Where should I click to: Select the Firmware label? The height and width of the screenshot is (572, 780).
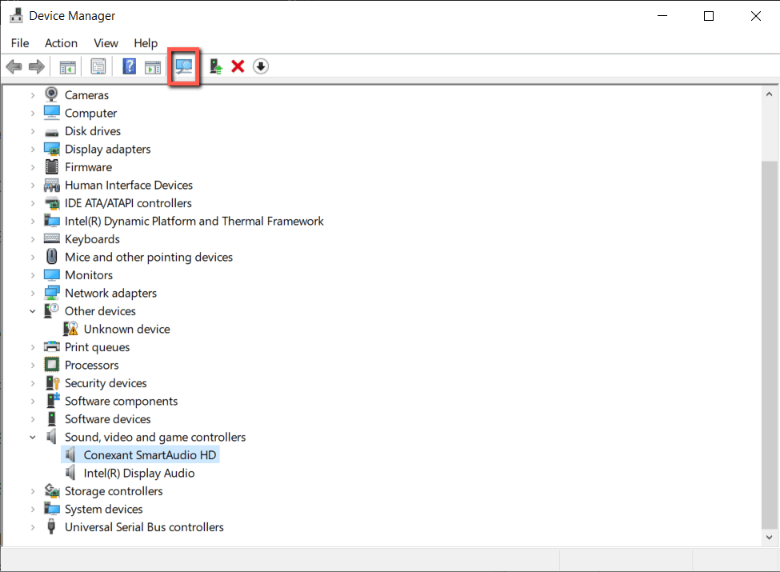tap(88, 167)
